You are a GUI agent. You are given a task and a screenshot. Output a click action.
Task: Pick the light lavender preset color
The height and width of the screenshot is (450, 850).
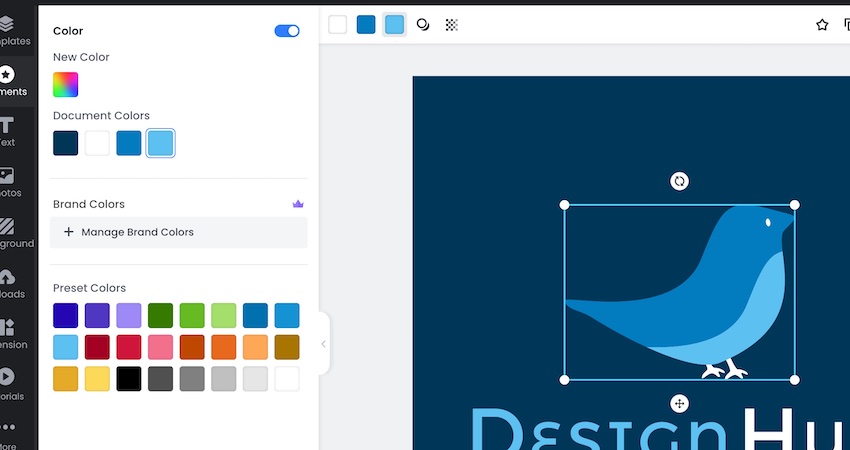(128, 316)
